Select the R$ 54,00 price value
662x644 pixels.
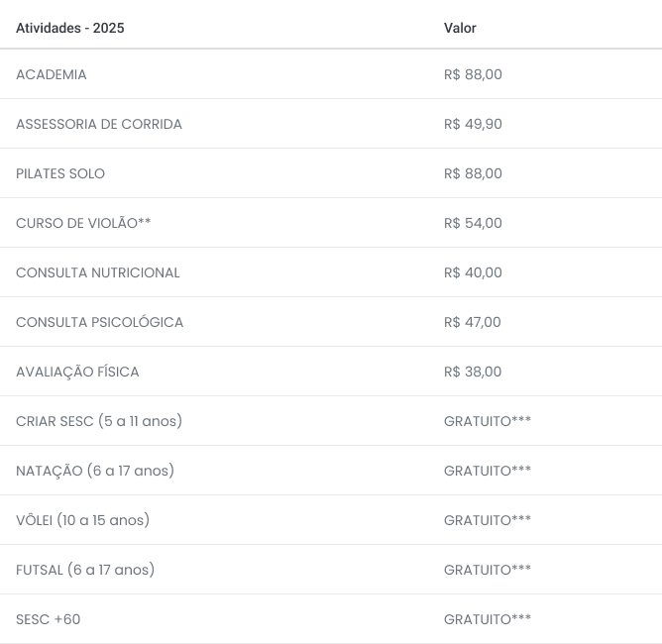[473, 223]
